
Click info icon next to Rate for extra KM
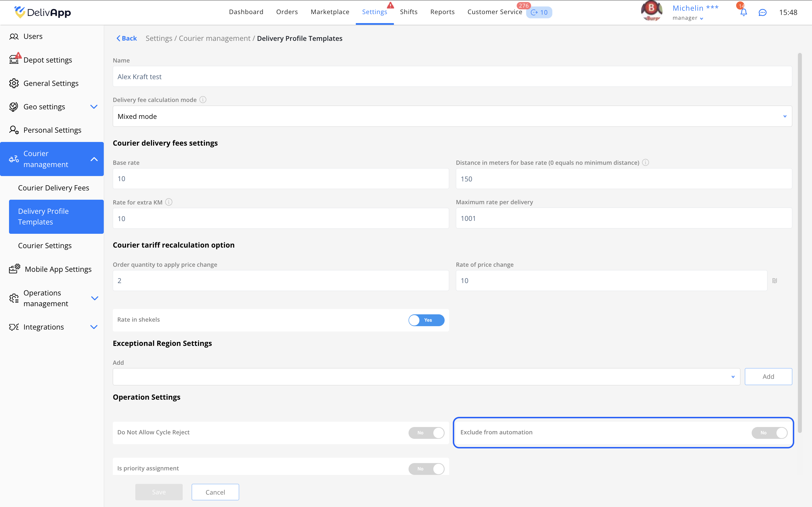coord(169,202)
